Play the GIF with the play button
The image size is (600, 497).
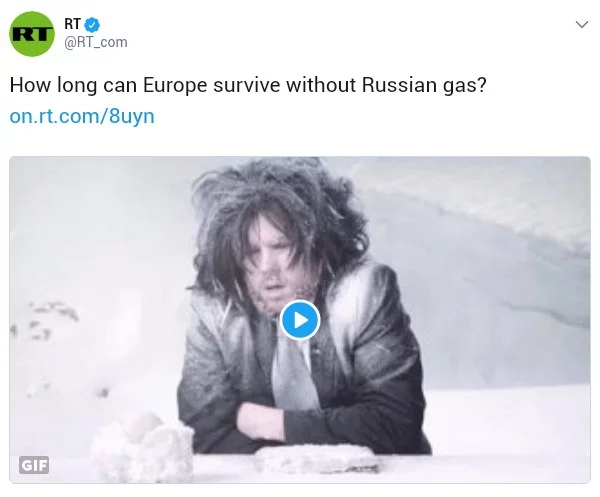[x=300, y=320]
